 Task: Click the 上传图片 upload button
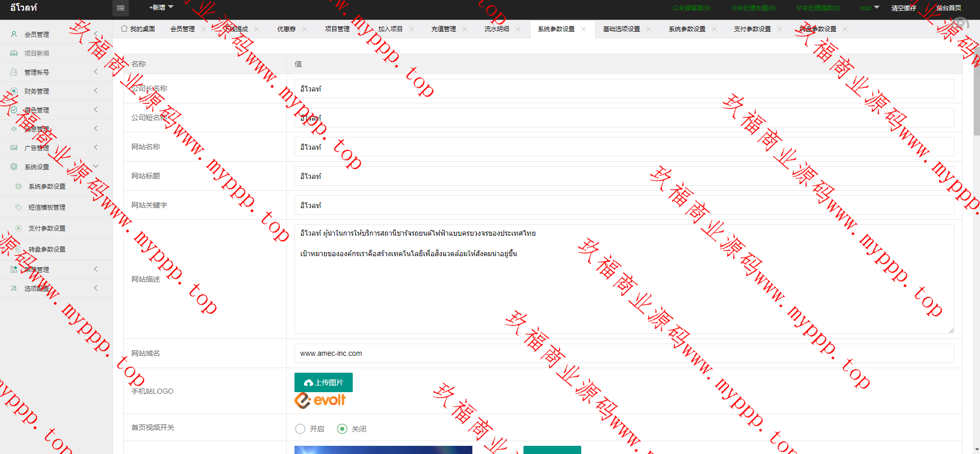pyautogui.click(x=323, y=382)
